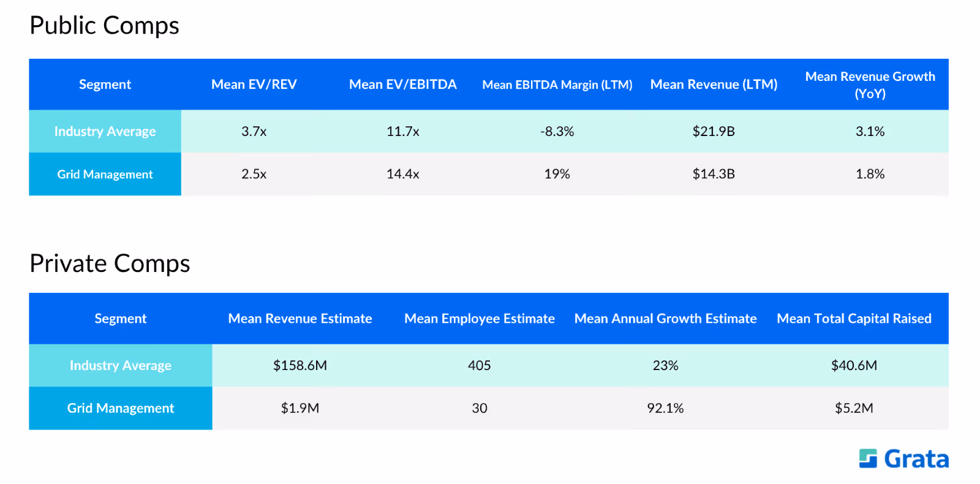Screen dimensions: 980x484
Task: Click the Mean Revenue (LTM) header
Action: tap(714, 85)
